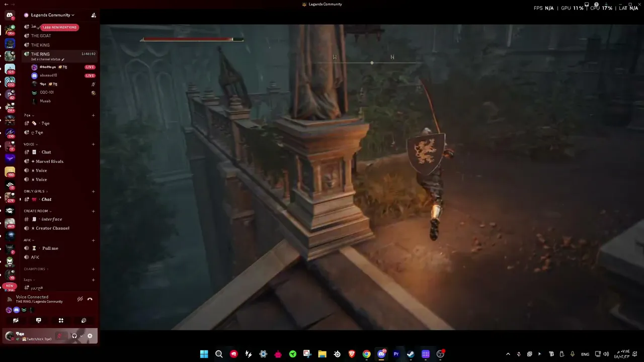
Task: Join the Marvel Rivals voice channel
Action: click(x=59, y=161)
